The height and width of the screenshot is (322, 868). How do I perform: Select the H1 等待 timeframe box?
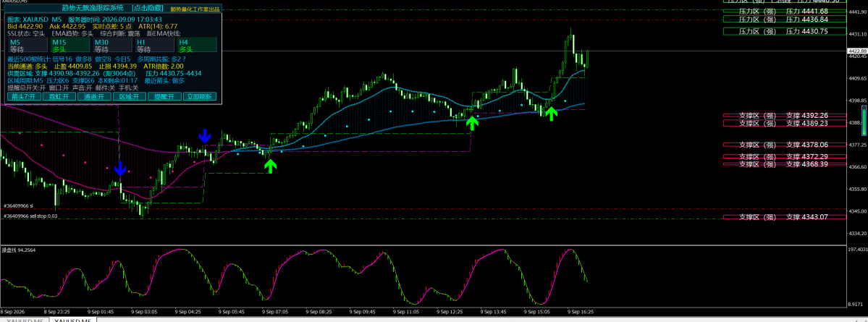tap(154, 46)
